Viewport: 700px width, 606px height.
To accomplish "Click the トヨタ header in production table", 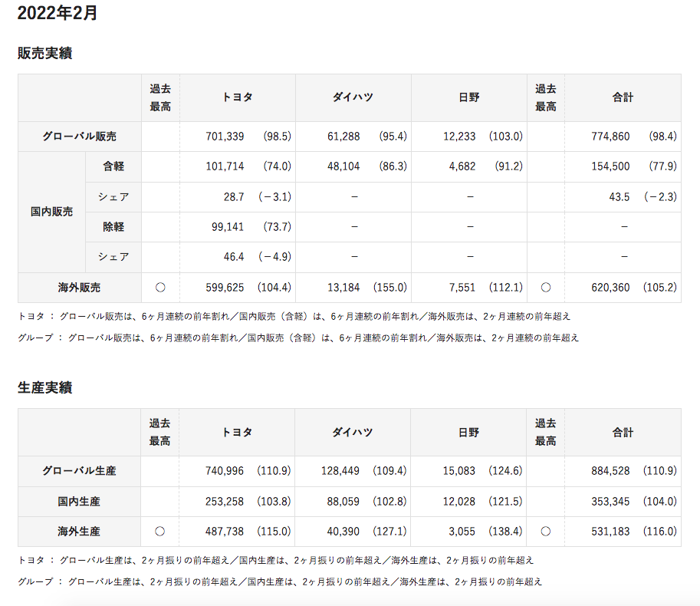I will coord(237,433).
